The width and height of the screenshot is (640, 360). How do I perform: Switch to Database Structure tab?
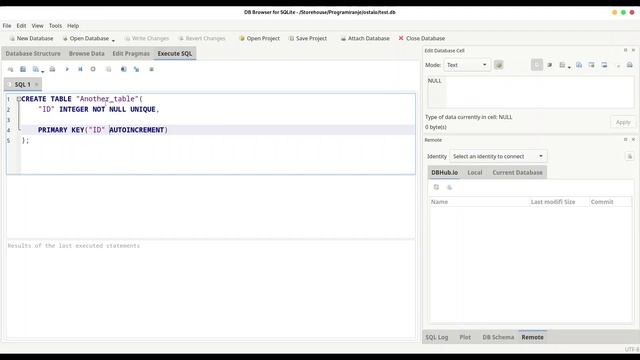pos(33,53)
